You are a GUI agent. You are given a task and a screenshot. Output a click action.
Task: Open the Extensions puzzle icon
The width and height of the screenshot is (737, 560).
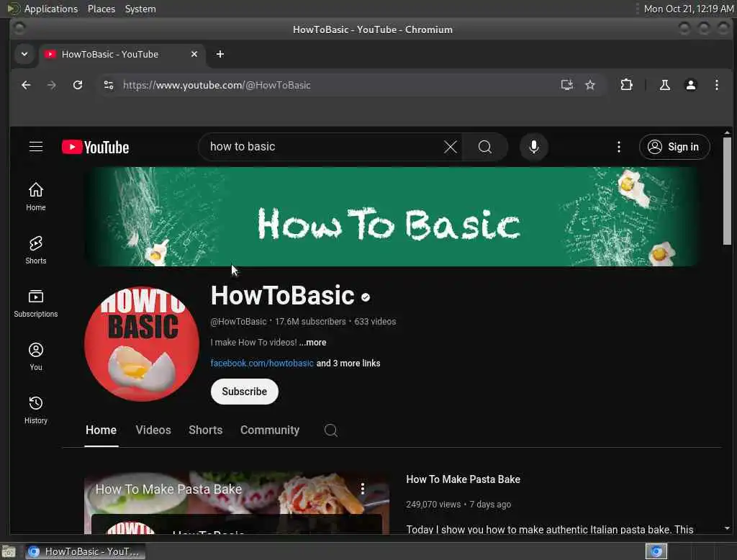click(x=626, y=85)
